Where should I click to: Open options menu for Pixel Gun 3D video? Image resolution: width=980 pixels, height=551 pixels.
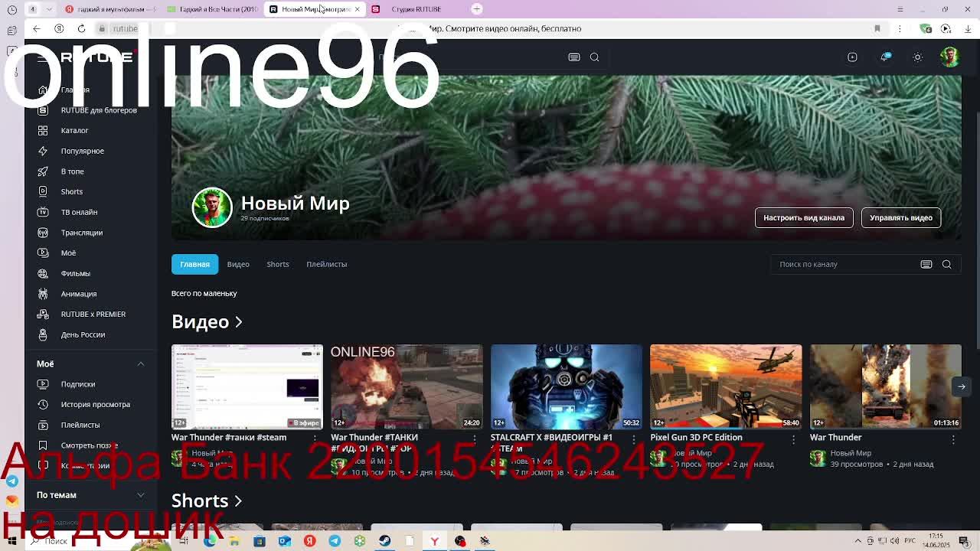793,439
